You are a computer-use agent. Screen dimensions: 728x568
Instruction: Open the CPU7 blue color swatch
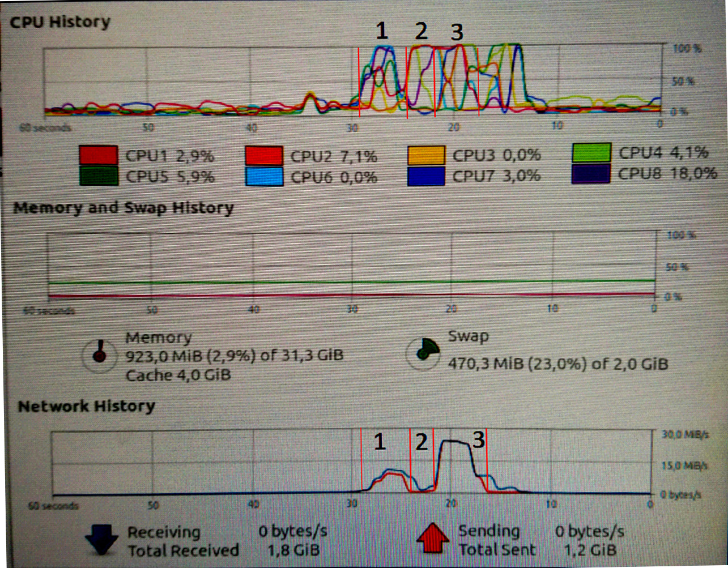(426, 176)
